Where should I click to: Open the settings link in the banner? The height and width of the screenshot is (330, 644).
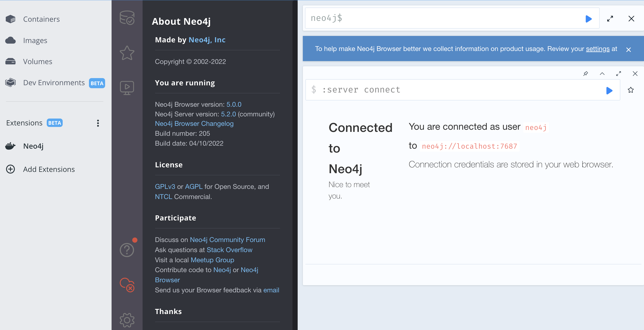click(x=598, y=49)
